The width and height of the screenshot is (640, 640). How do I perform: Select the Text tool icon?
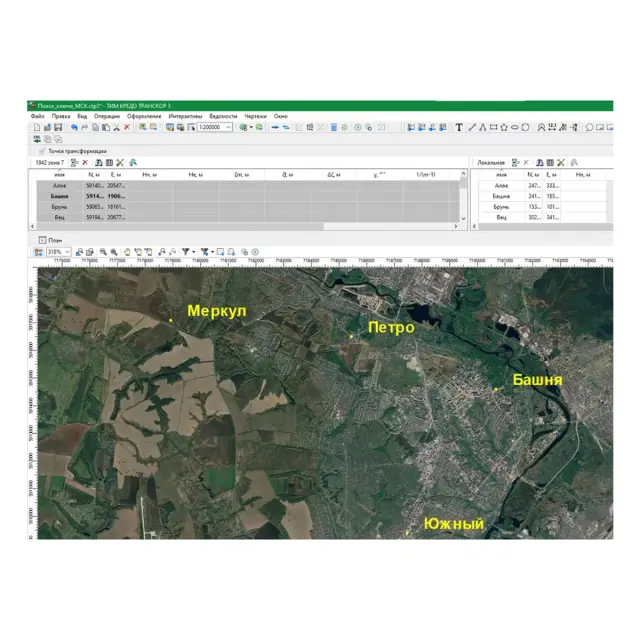459,128
